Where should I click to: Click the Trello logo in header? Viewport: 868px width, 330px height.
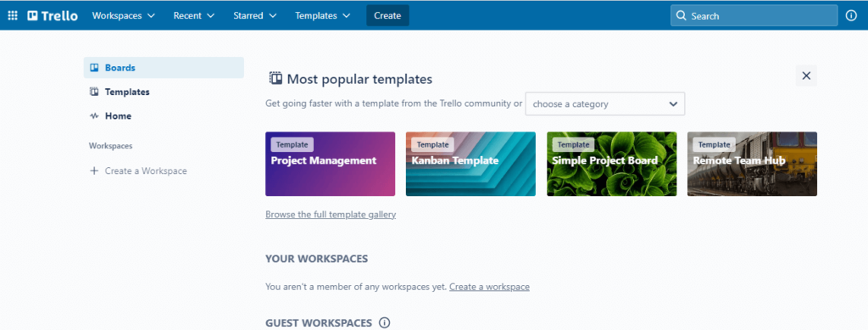coord(53,15)
